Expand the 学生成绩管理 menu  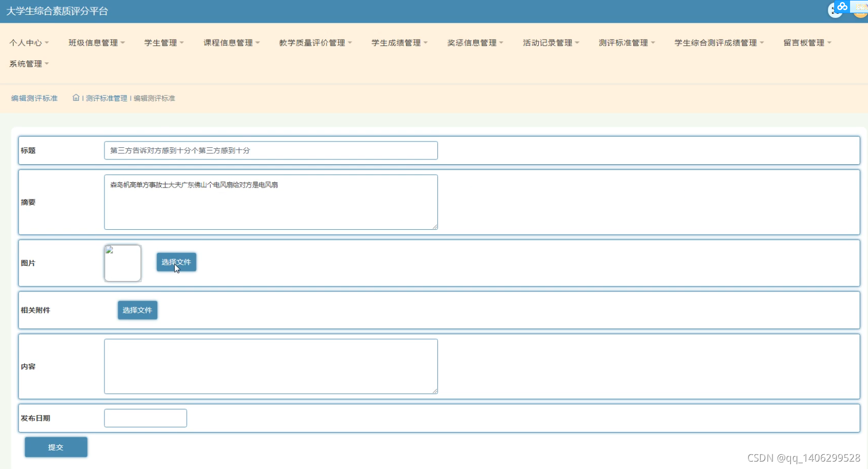click(399, 43)
